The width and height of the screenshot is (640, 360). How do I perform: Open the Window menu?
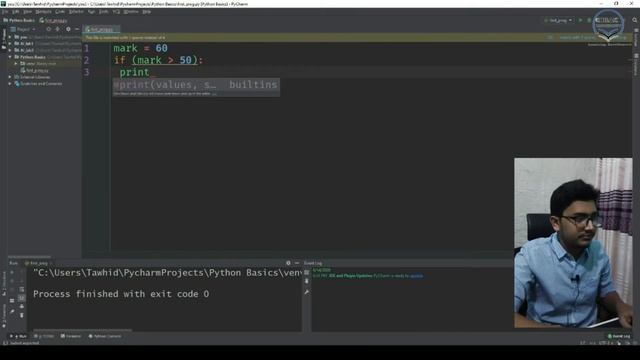(131, 12)
